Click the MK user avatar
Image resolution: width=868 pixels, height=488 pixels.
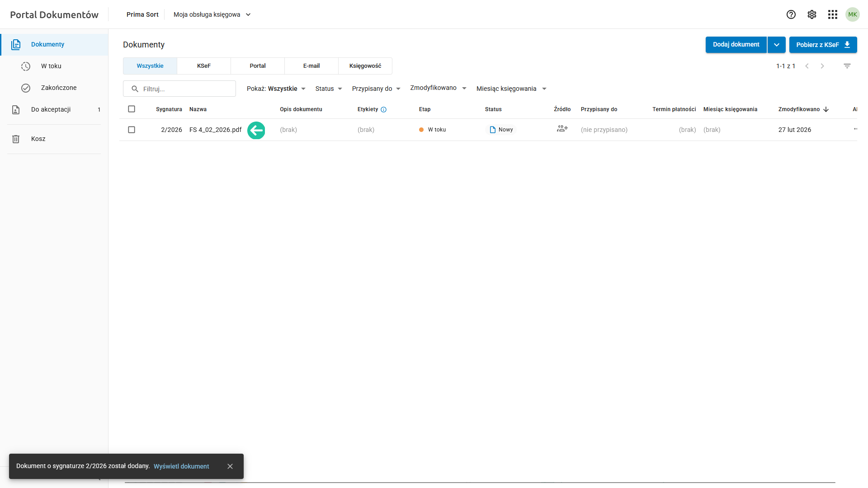852,14
